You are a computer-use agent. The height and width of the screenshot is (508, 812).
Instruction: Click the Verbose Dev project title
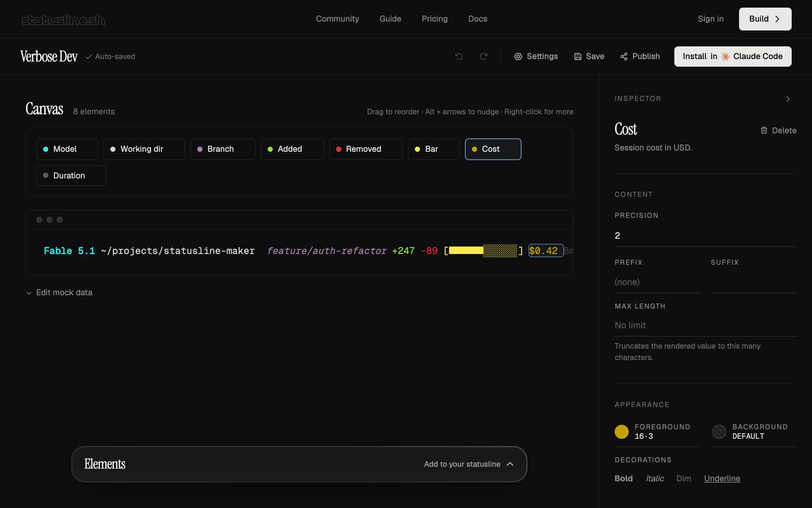pos(49,57)
